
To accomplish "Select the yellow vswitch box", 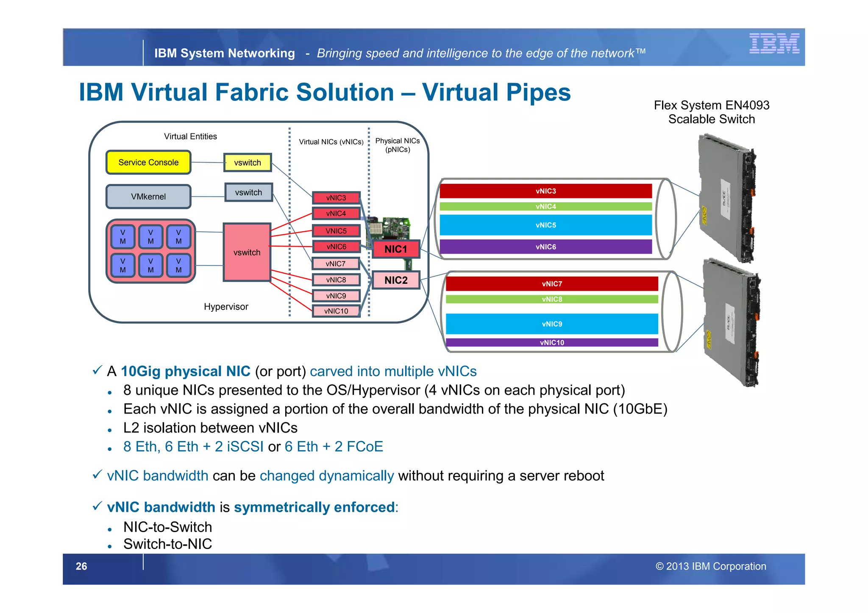I will point(248,163).
